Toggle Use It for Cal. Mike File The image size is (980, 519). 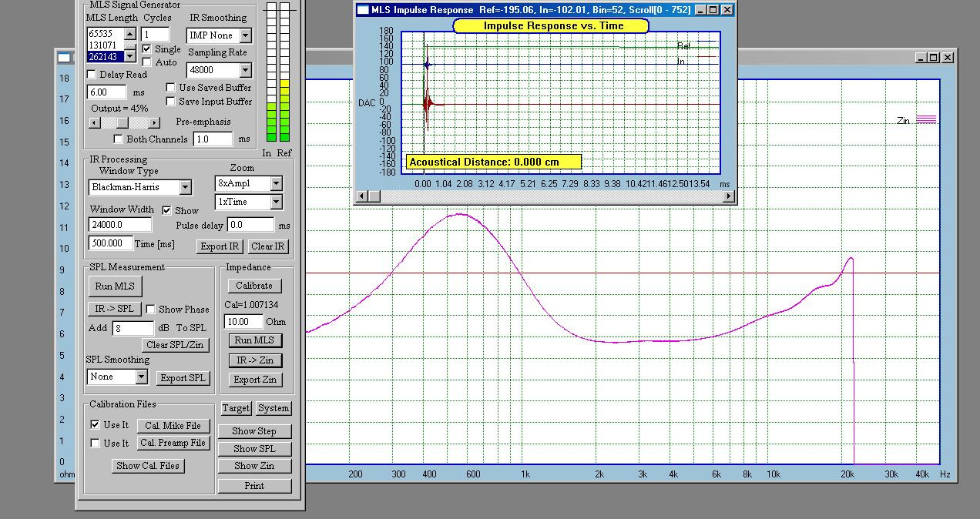pos(95,425)
